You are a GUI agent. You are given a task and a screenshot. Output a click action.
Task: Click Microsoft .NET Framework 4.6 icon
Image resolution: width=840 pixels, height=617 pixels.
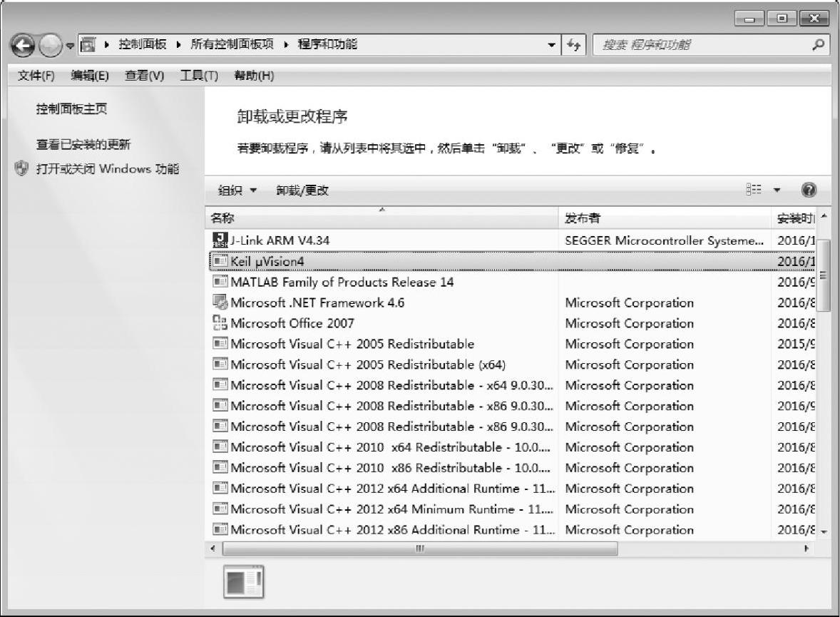coord(220,302)
